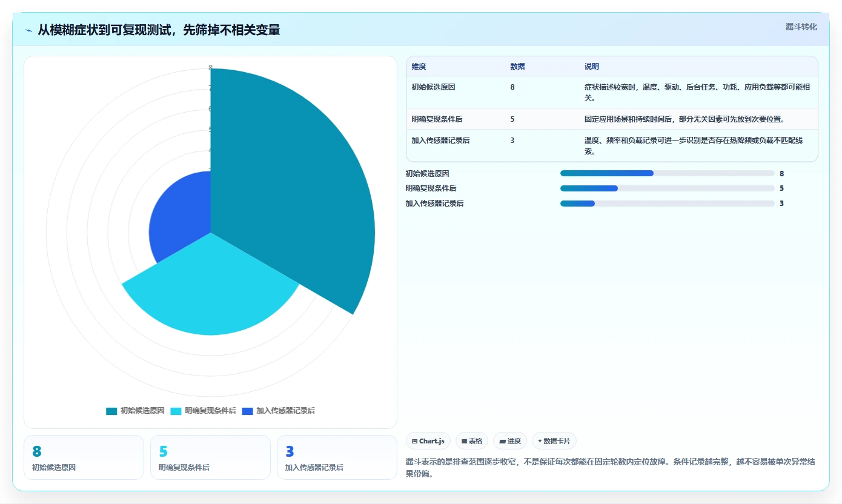Click the lightning icon beside the title
Viewport: 842px width, 504px height.
pyautogui.click(x=29, y=30)
